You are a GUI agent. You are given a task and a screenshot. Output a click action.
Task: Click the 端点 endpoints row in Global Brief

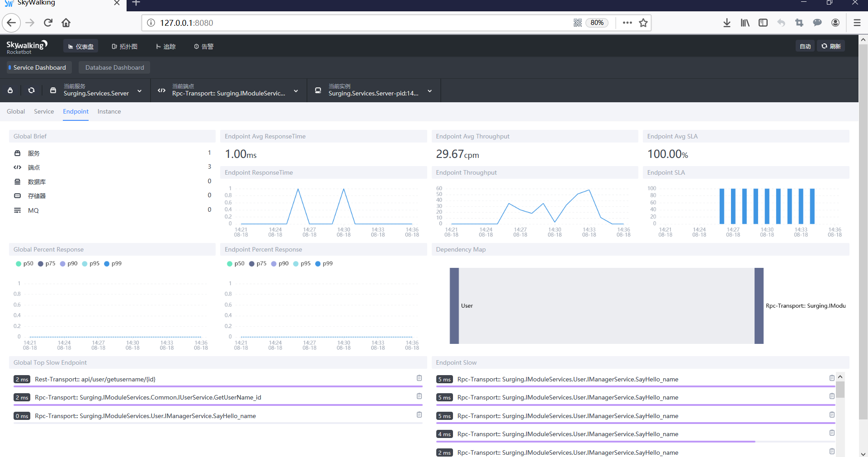pos(112,167)
